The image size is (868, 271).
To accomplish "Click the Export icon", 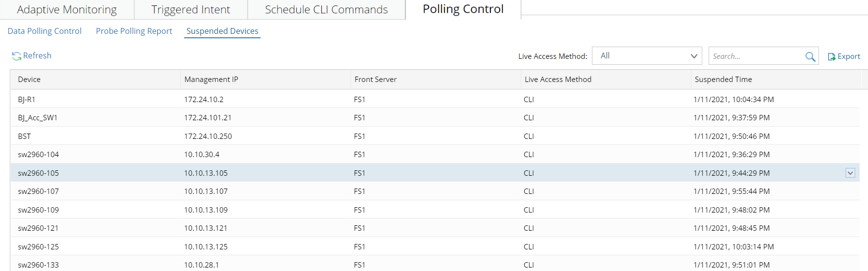I will tap(832, 57).
